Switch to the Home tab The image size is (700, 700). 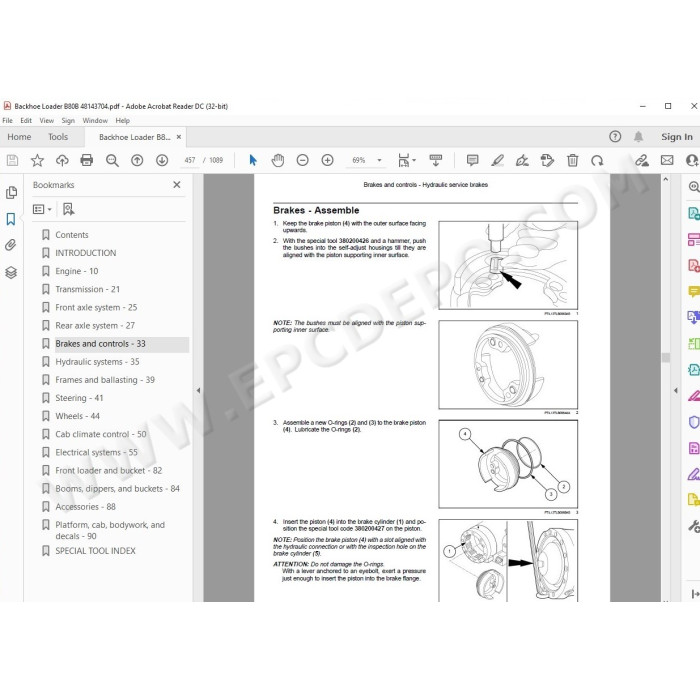19,137
